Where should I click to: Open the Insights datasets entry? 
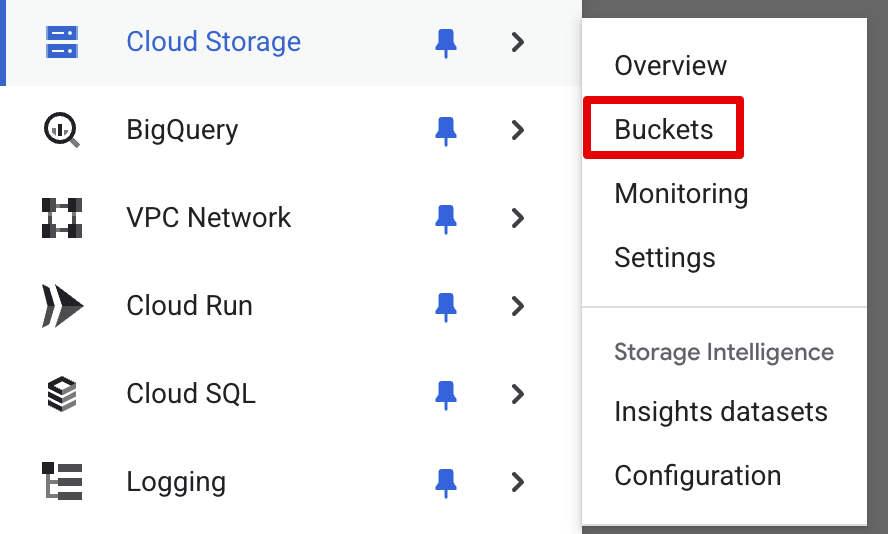(721, 411)
